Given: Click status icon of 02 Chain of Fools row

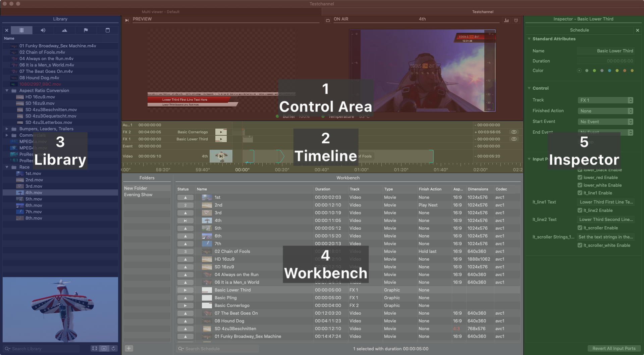Looking at the screenshot, I should point(185,252).
